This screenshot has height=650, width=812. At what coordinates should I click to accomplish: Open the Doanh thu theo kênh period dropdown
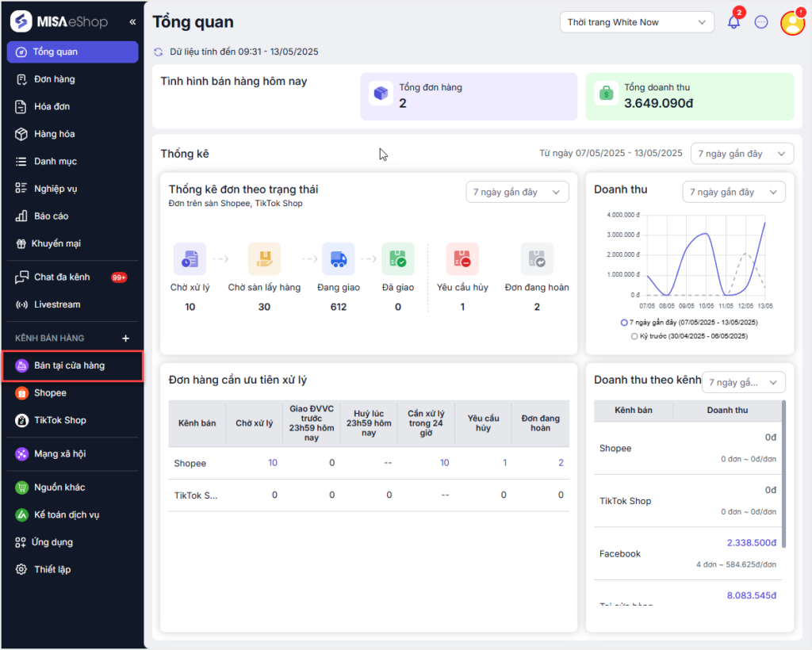click(743, 382)
